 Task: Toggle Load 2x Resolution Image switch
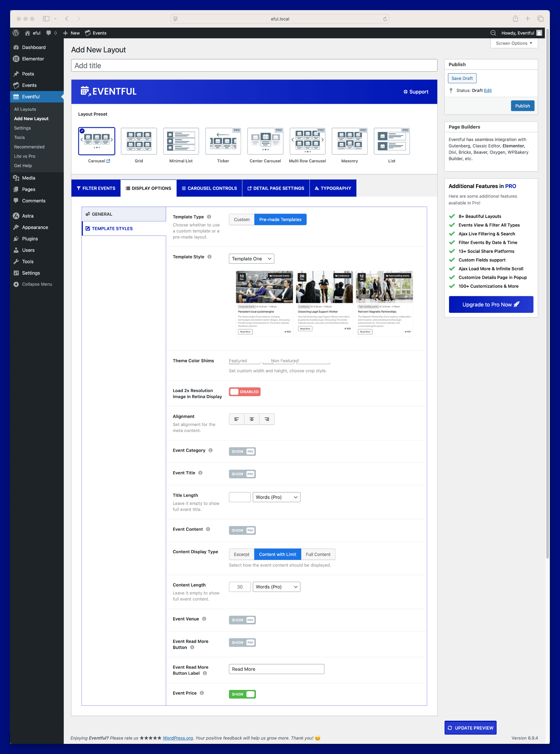click(x=244, y=391)
